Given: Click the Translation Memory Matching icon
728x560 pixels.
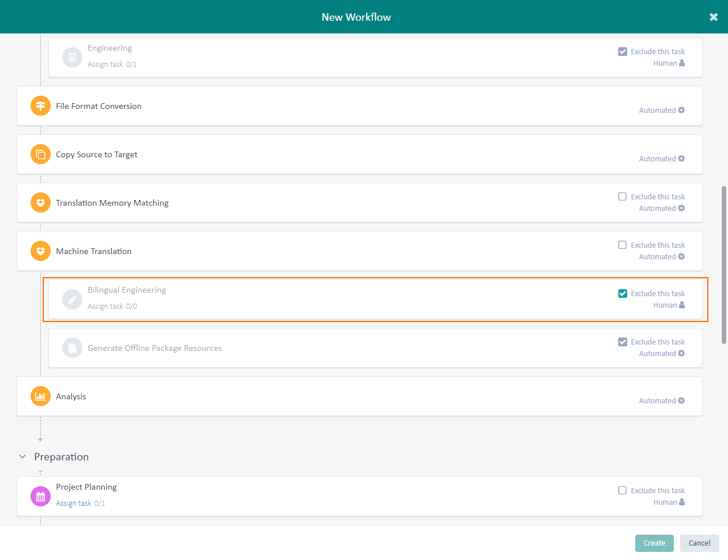Looking at the screenshot, I should coord(40,203).
